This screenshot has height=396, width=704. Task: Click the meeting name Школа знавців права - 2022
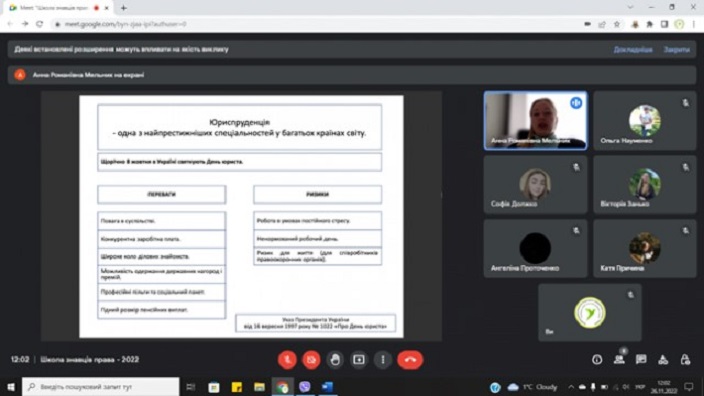pos(90,360)
